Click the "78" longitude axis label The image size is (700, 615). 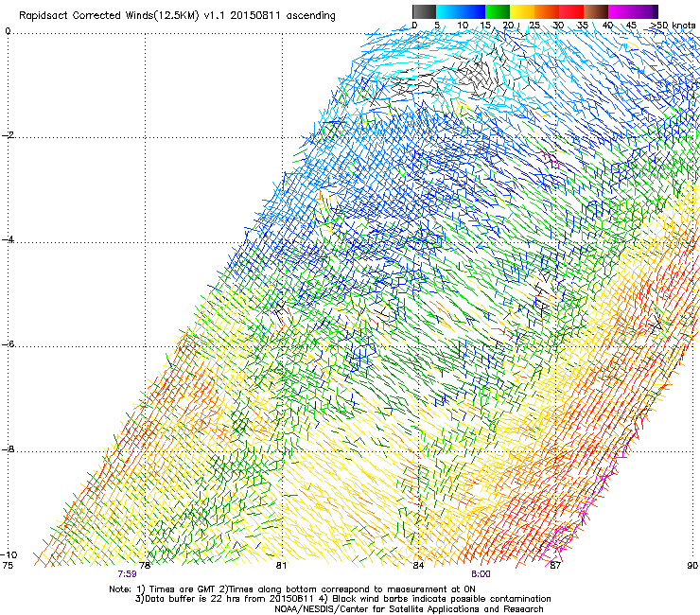tap(145, 566)
